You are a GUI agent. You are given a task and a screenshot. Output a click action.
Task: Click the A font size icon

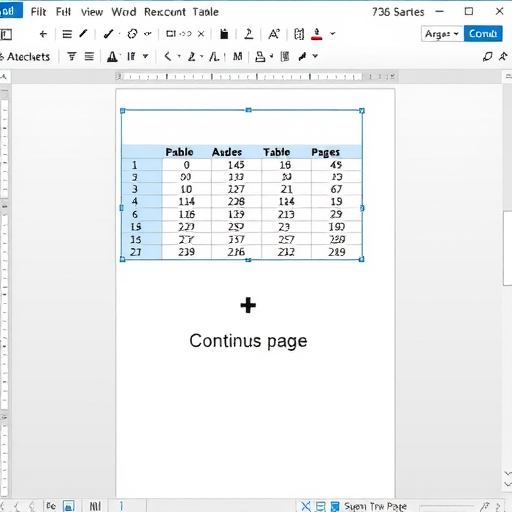(274, 34)
